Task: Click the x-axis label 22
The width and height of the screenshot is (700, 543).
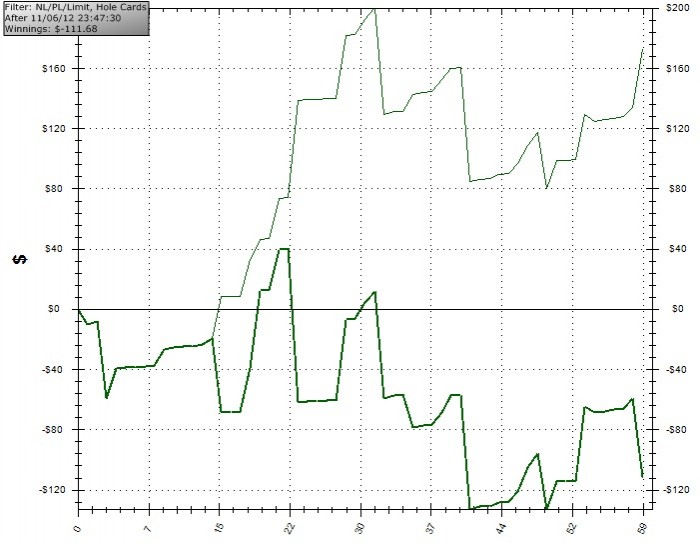Action: click(290, 527)
